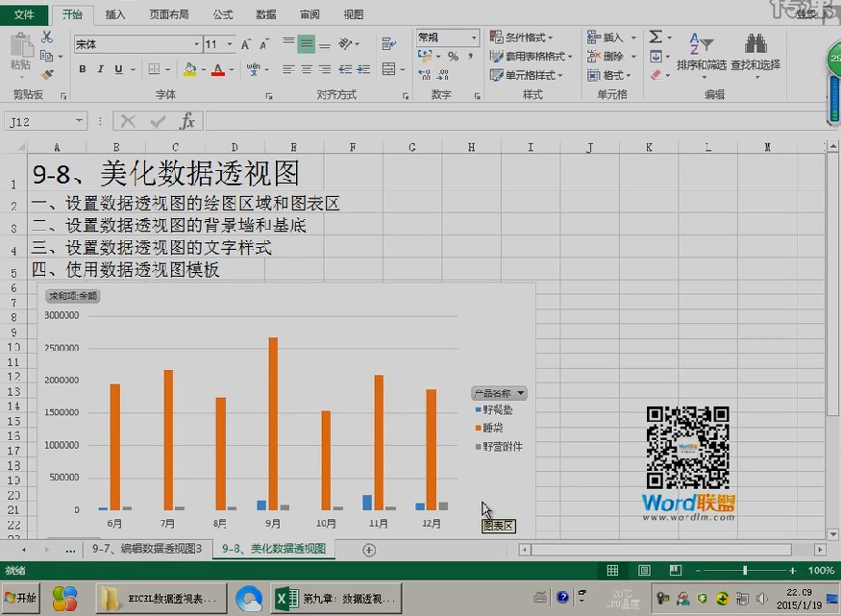Click the Clear eraser icon

(655, 75)
